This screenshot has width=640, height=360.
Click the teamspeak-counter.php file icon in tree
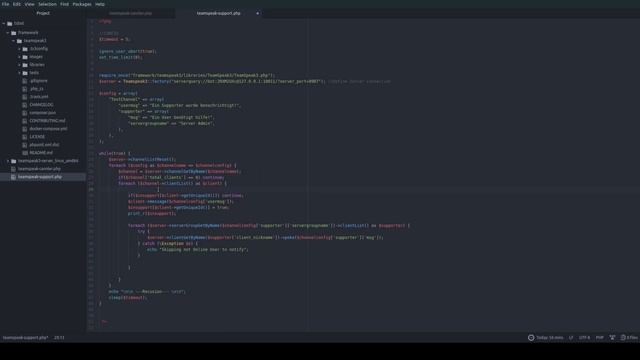point(13,169)
